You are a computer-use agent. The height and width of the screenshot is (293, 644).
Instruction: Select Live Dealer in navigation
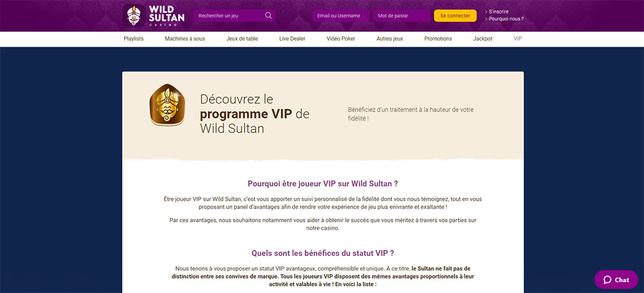292,38
